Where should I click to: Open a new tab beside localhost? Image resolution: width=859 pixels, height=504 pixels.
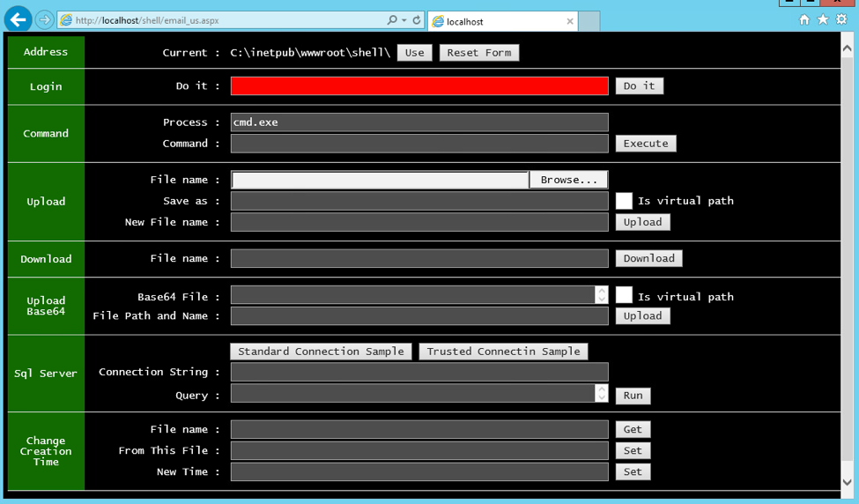click(x=589, y=21)
